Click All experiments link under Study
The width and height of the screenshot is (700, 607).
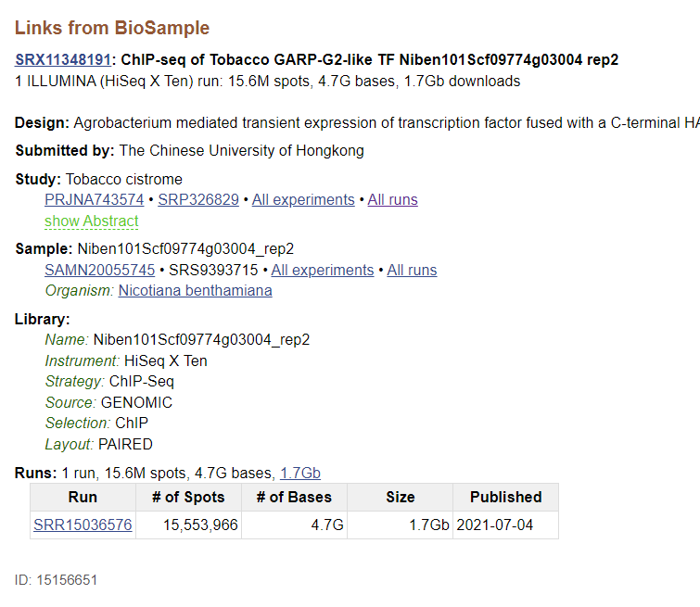(303, 199)
